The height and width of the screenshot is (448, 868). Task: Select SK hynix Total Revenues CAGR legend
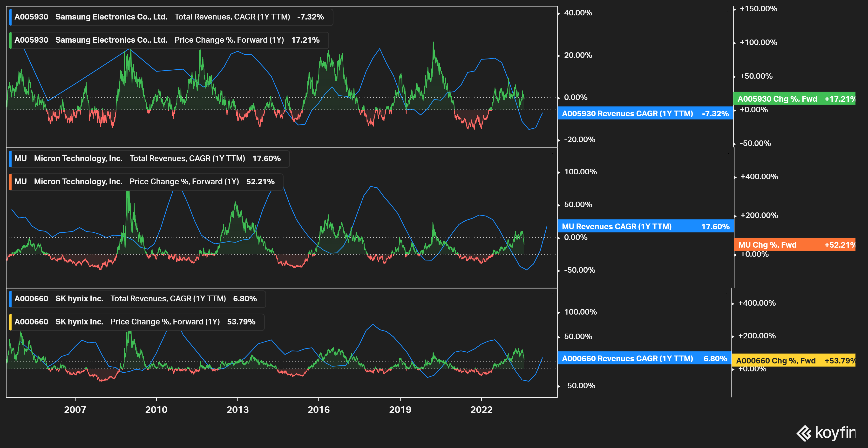pyautogui.click(x=137, y=299)
